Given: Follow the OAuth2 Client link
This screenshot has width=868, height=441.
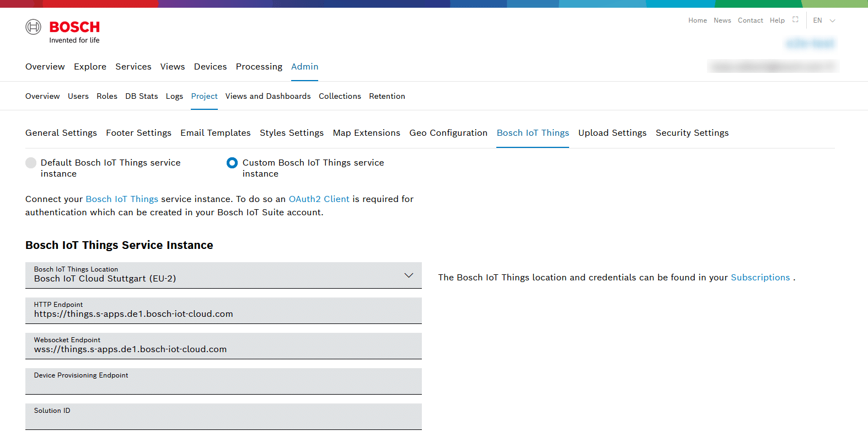Looking at the screenshot, I should point(319,199).
